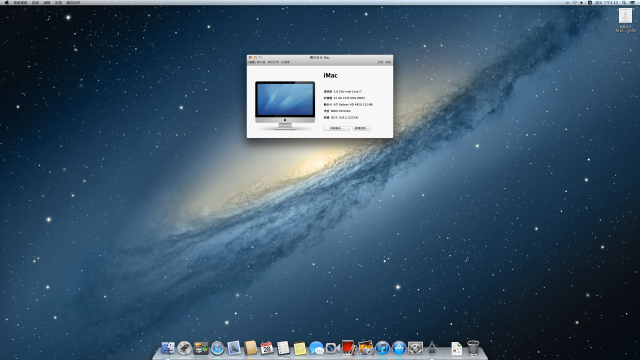Close the About This Mac window
Viewport: 640px width, 360px height.
tap(251, 58)
